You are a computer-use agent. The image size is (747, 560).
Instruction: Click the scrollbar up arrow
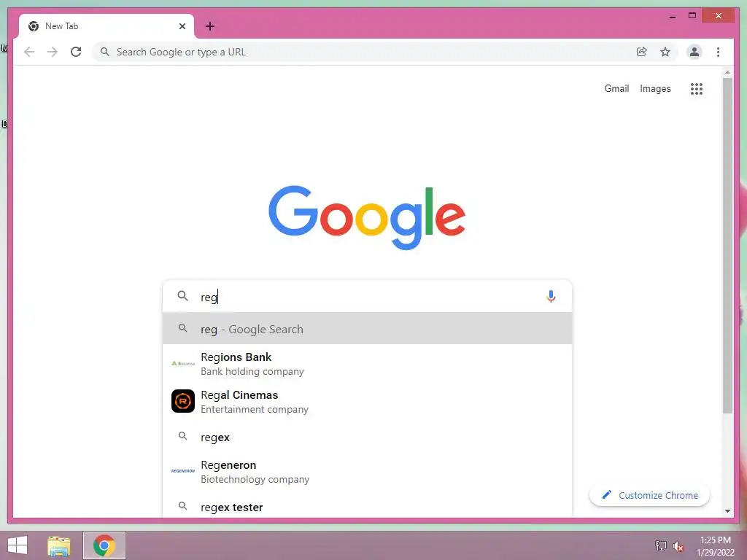727,72
